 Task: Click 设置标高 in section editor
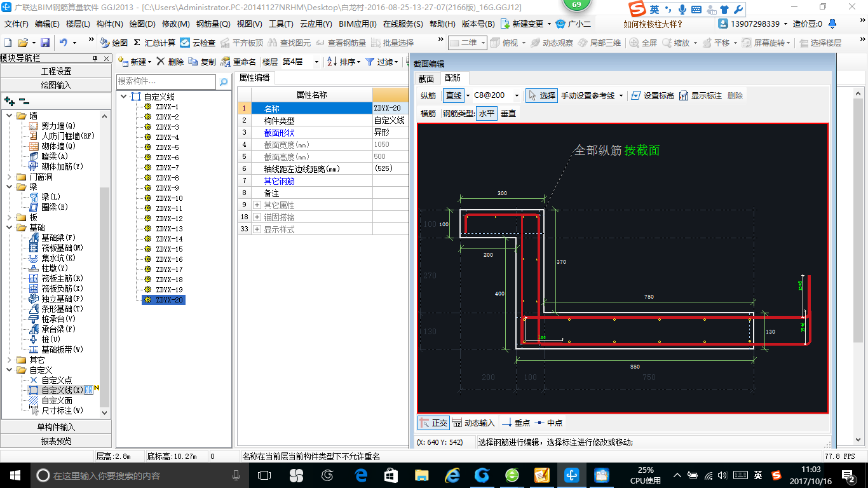[652, 95]
